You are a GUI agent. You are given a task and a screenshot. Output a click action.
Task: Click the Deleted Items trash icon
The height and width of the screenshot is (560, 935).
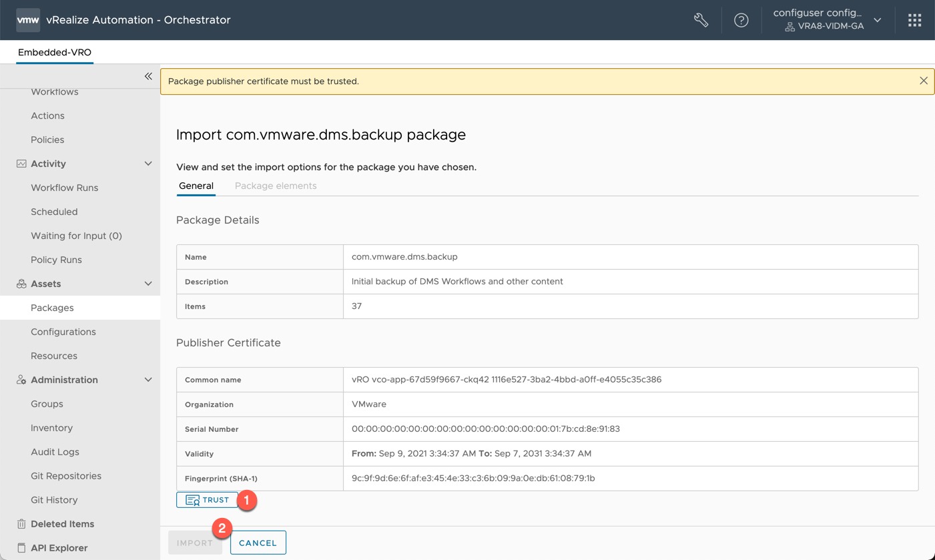(x=21, y=524)
